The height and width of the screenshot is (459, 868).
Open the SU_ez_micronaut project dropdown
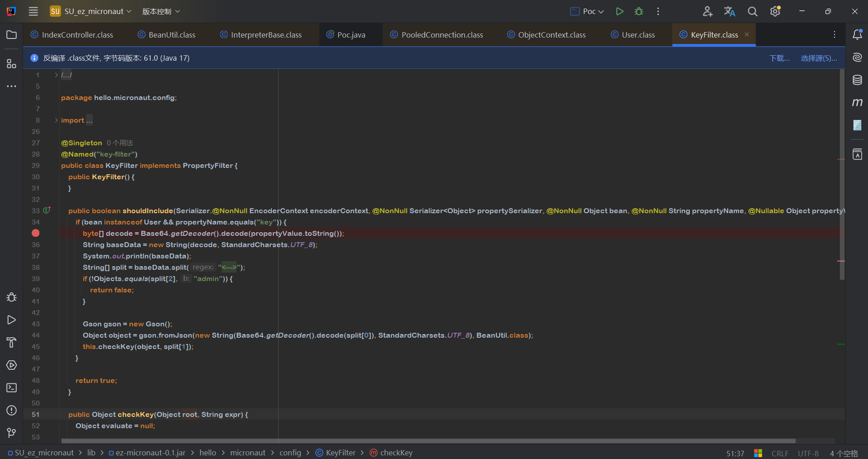click(91, 11)
